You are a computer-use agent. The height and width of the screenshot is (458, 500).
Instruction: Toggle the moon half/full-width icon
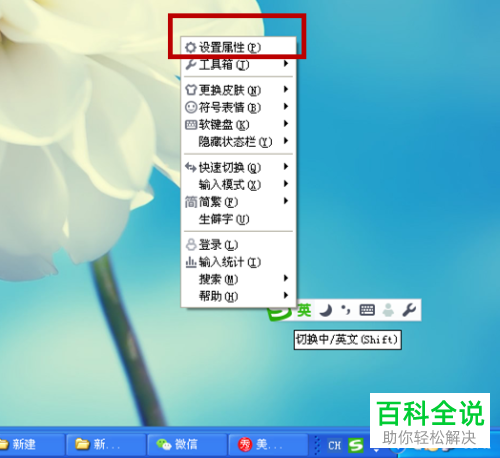point(326,310)
